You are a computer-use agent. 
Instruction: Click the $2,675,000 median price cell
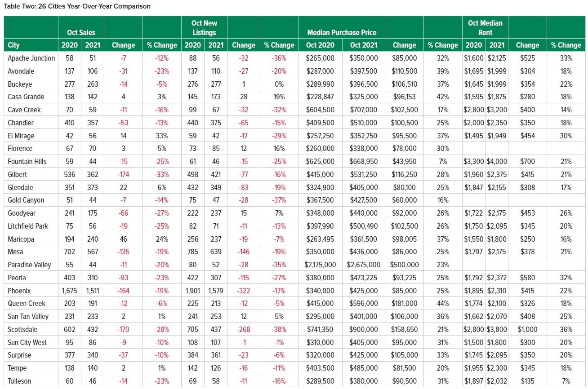(x=363, y=265)
